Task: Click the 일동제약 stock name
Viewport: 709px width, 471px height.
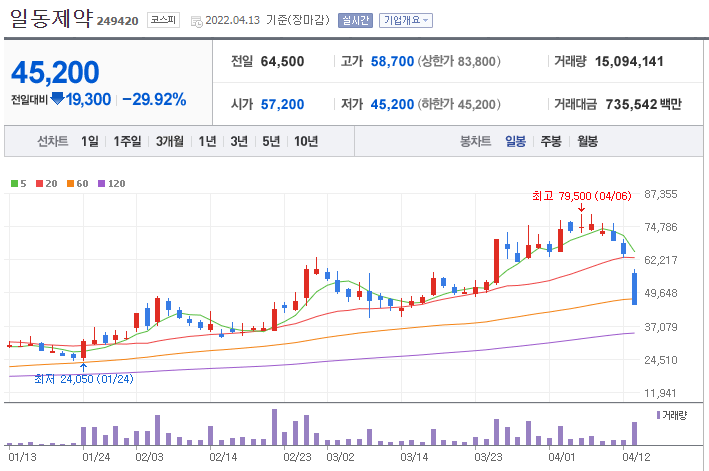Action: point(51,18)
